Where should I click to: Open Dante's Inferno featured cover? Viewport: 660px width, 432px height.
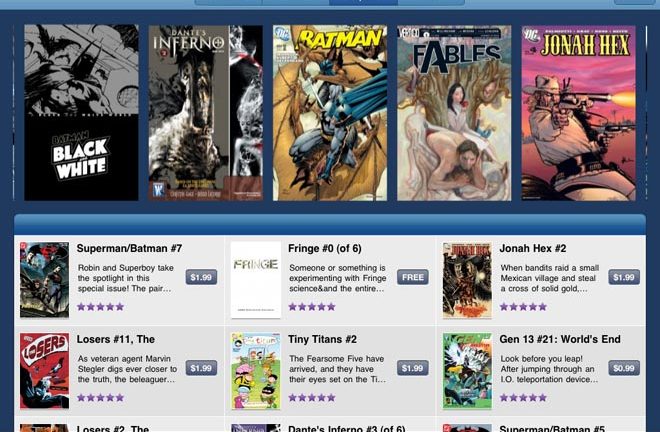205,112
